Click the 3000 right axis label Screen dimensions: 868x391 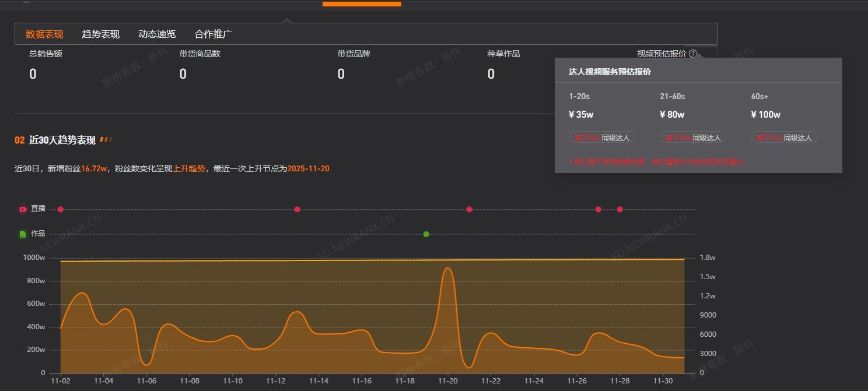pos(708,354)
